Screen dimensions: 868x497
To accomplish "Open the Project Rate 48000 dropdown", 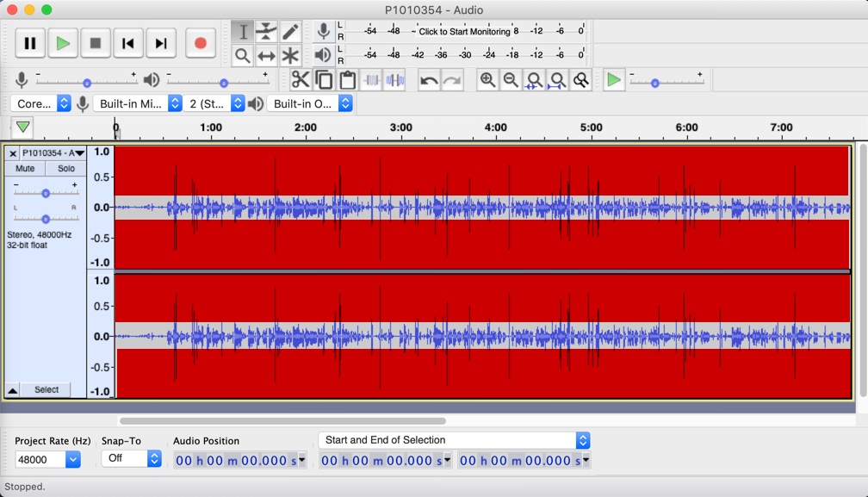I will point(48,459).
